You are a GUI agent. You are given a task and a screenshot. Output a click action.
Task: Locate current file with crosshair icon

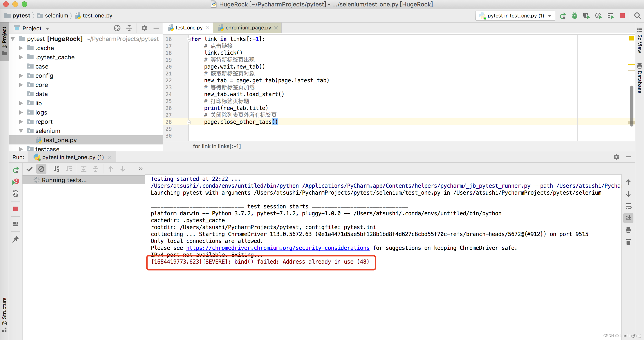[117, 28]
